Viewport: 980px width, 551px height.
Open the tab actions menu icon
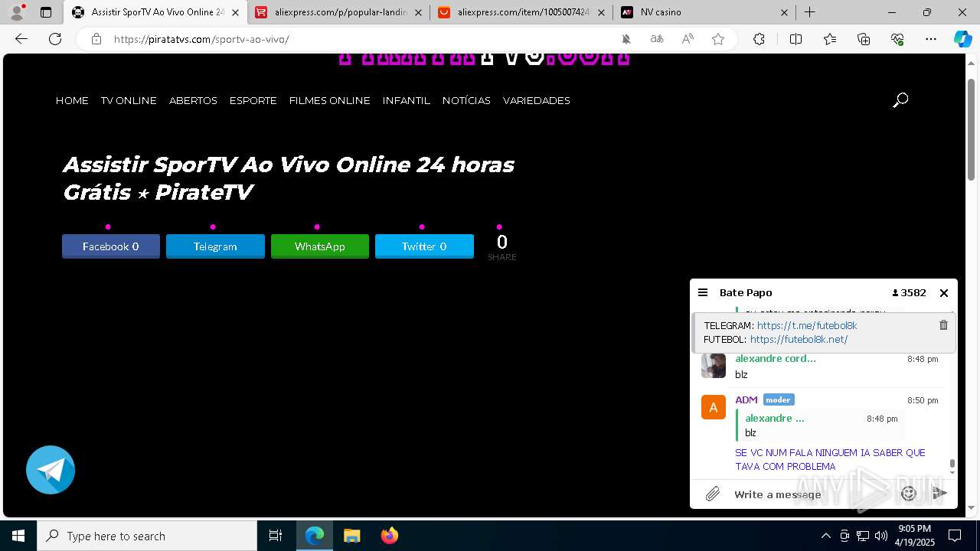[46, 12]
